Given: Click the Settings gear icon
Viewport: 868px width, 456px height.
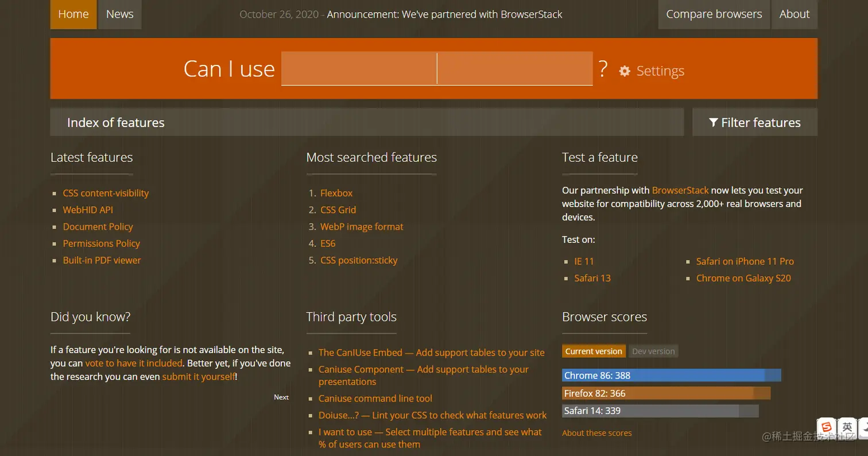Looking at the screenshot, I should pyautogui.click(x=625, y=71).
